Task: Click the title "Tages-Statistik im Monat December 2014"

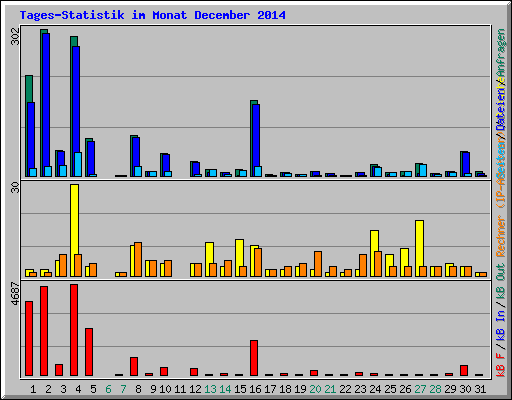Action: [152, 15]
